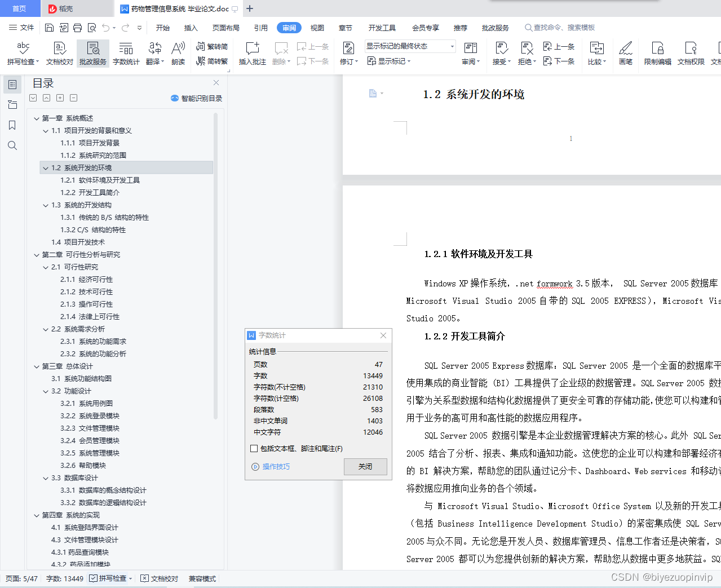Switch to 首页 home tab
The width and height of the screenshot is (721, 588).
pyautogui.click(x=20, y=8)
